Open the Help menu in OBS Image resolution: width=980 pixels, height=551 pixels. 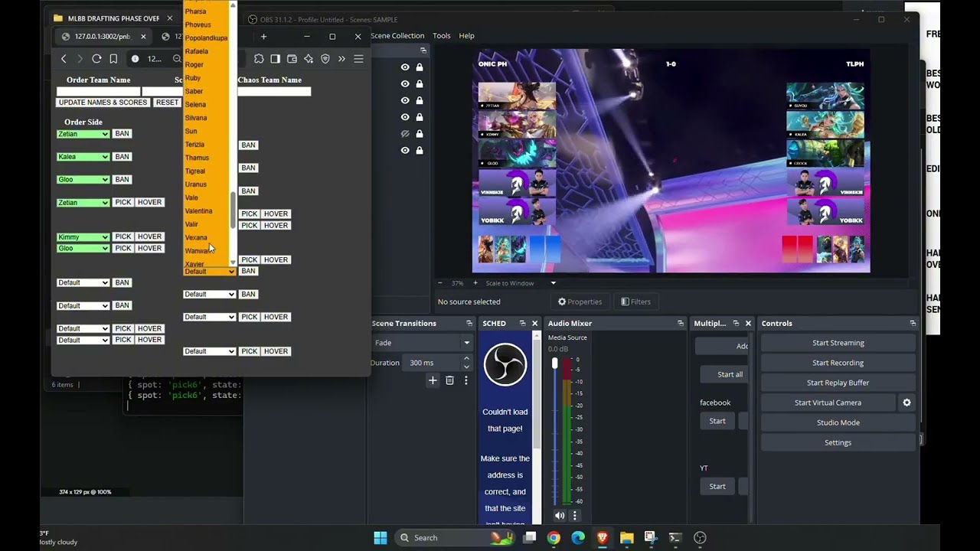[467, 36]
